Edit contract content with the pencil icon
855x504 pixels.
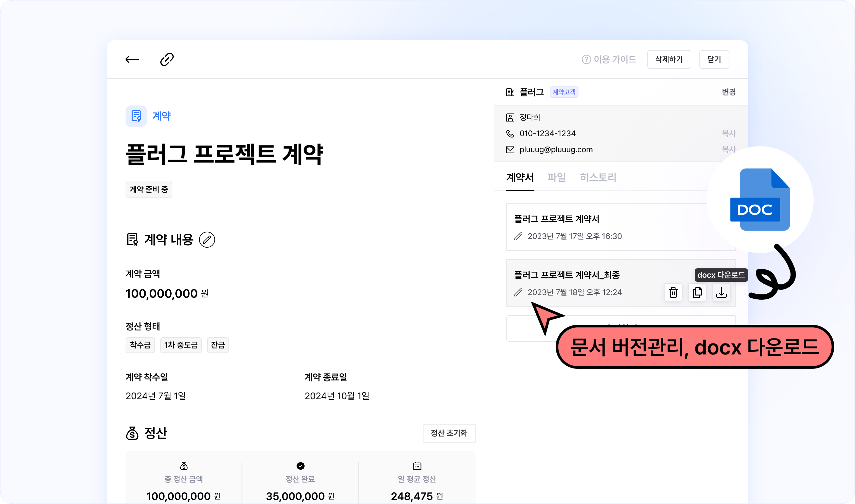[207, 240]
